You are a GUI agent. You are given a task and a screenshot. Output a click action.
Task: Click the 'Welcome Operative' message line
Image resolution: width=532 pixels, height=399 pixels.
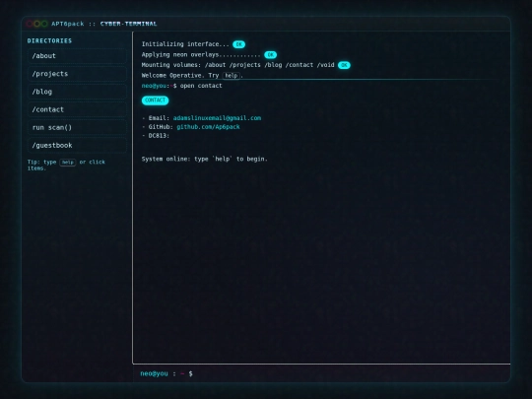[192, 75]
